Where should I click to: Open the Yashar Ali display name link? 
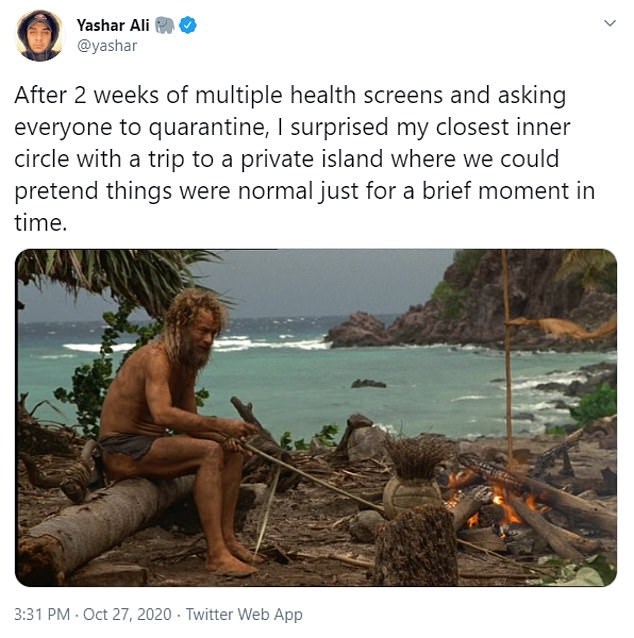pos(112,25)
